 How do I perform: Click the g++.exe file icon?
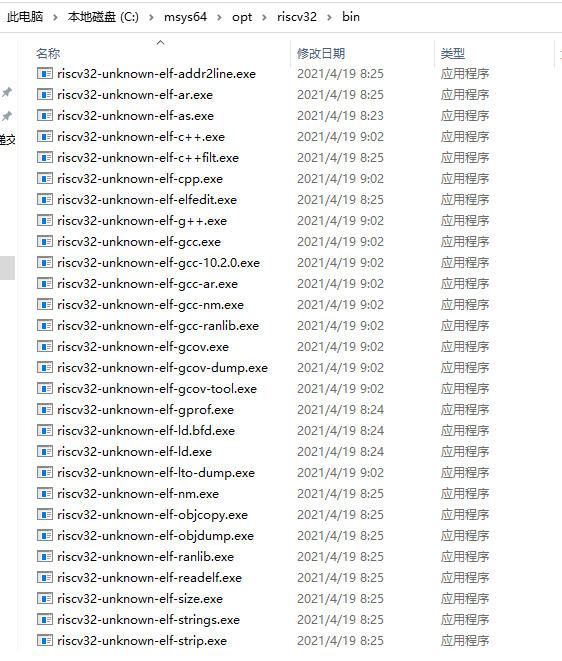pyautogui.click(x=45, y=220)
